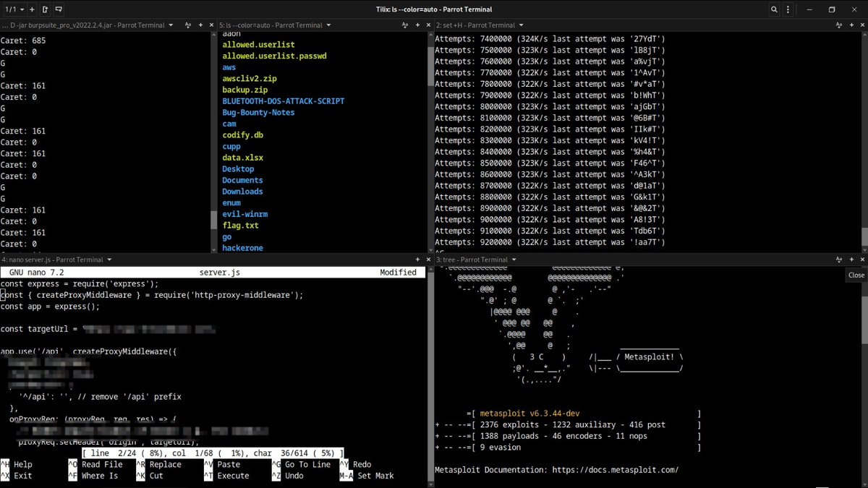This screenshot has height=488, width=868.
Task: Click the 'Bug-Bounty-Notes' directory name
Action: 258,112
